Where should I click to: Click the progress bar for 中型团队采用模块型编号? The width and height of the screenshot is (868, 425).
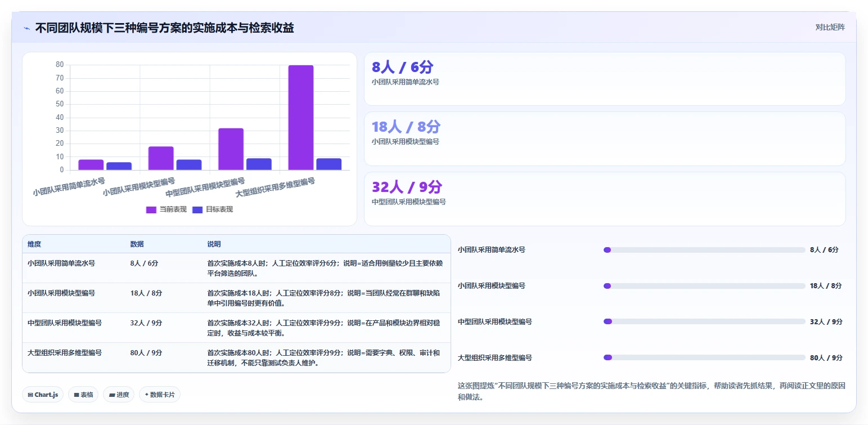point(704,321)
